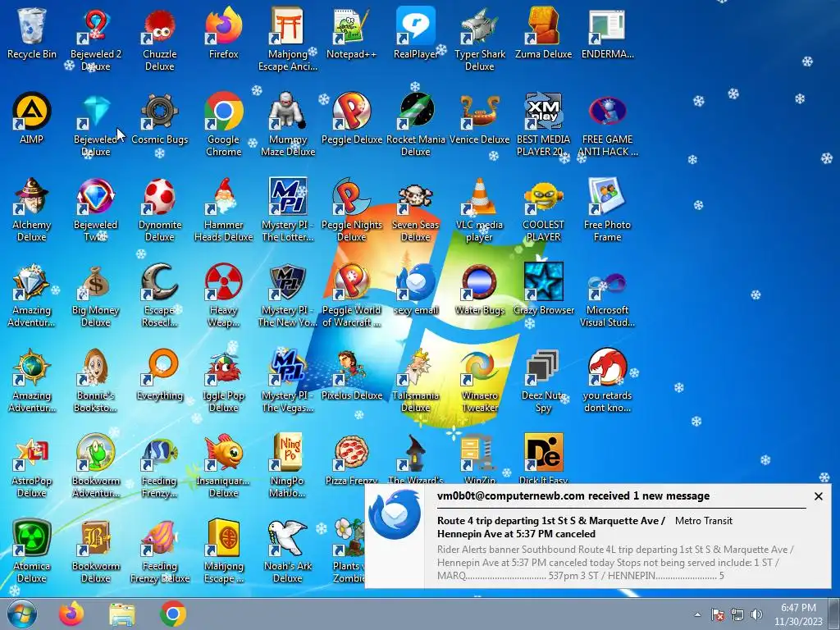The height and width of the screenshot is (630, 840).
Task: Select the Rocket Mania Deluxe icon
Action: tap(416, 125)
